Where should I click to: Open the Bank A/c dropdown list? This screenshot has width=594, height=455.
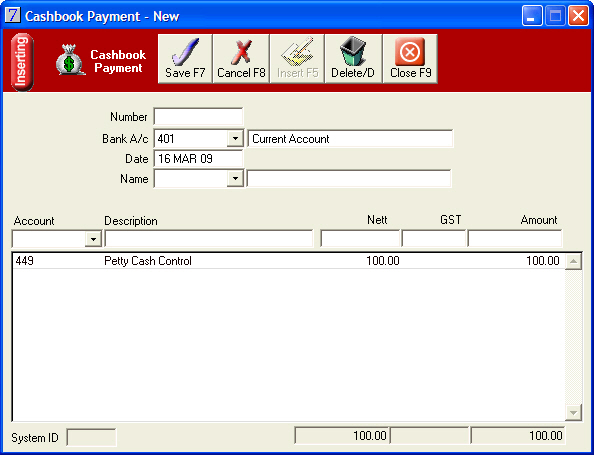click(x=235, y=139)
